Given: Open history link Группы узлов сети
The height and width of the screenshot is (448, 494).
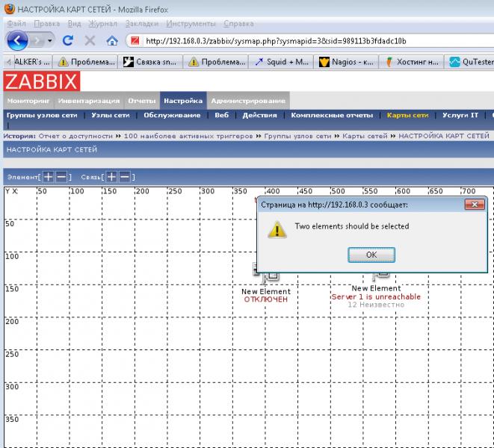Looking at the screenshot, I should [297, 136].
